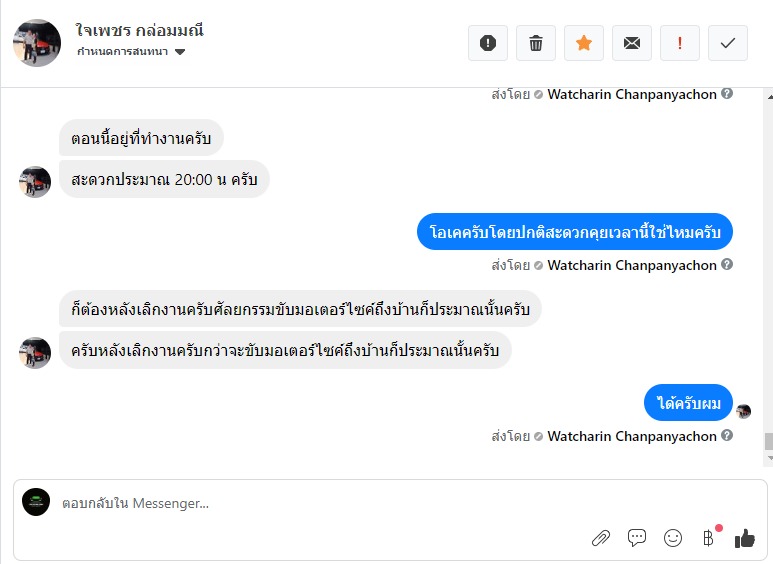Open the emoji picker
Image resolution: width=773 pixels, height=564 pixels.
coord(673,538)
